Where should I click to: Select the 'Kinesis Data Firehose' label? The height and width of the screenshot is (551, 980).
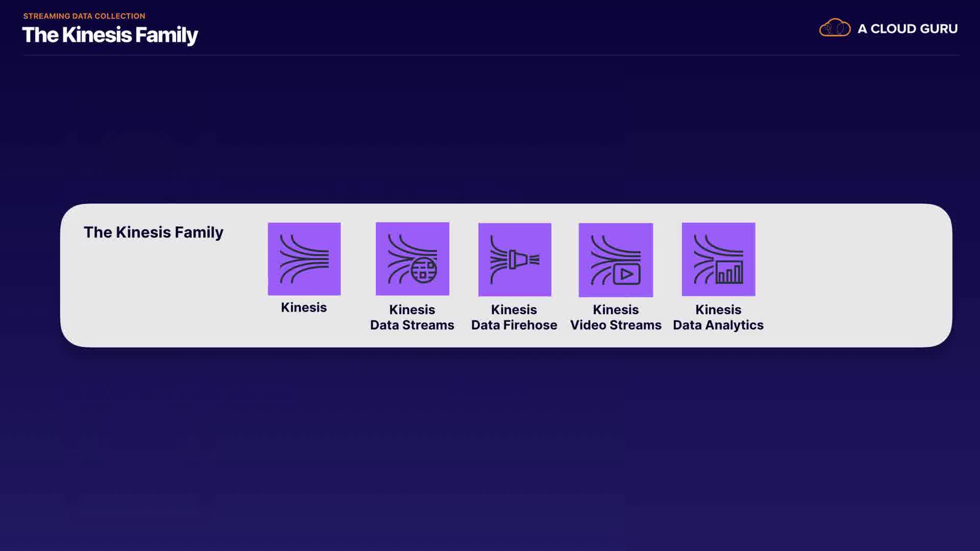tap(514, 317)
